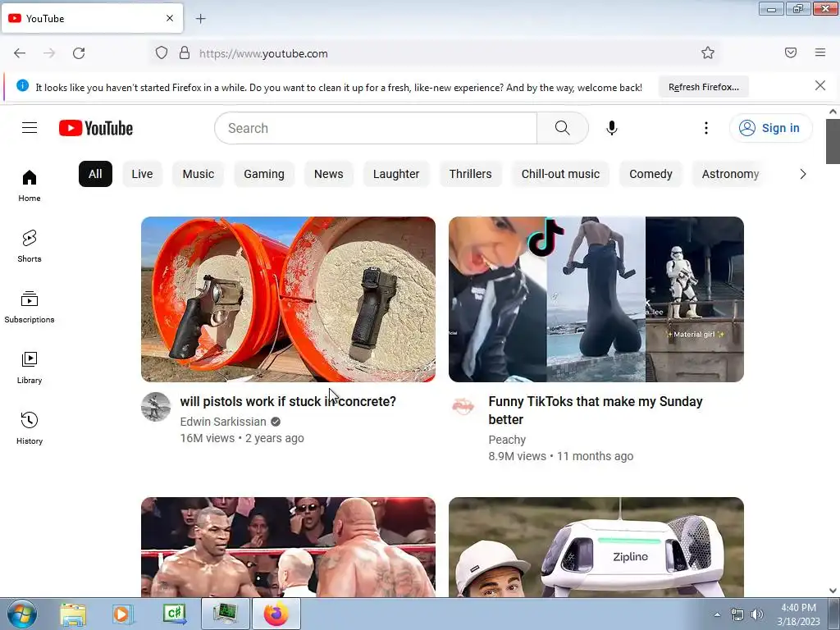Open History in sidebar
Screen dimensions: 840x630
(30, 428)
